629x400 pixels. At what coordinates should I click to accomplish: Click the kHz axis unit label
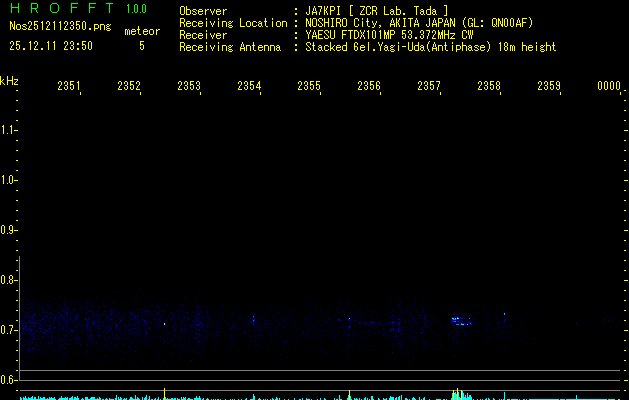[x=9, y=80]
